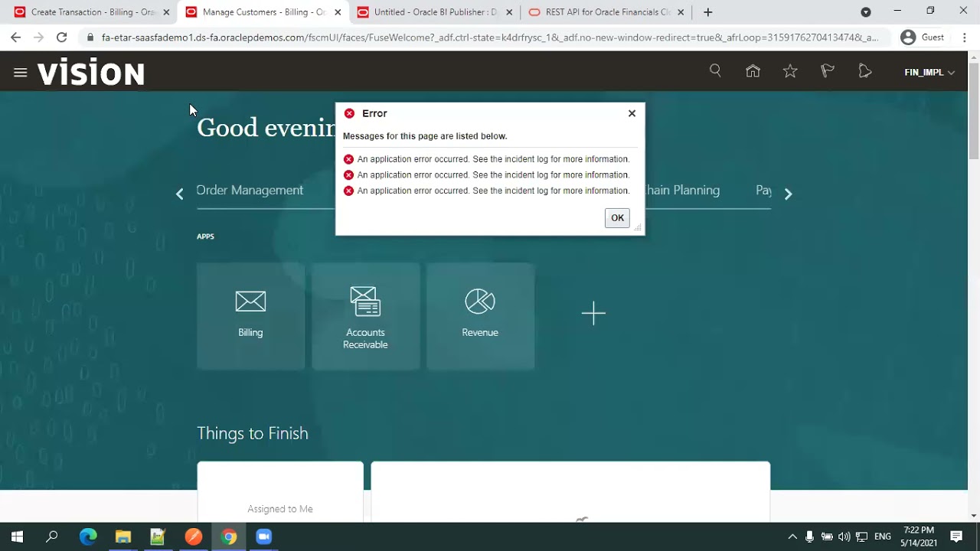Open Windows taskbar search
The height and width of the screenshot is (551, 980).
52,536
